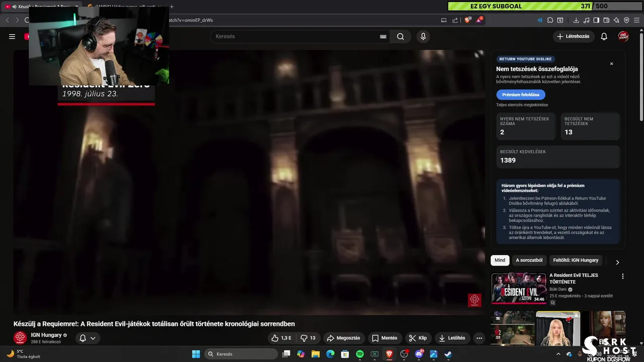Open Brave Wallet icon

click(x=606, y=20)
